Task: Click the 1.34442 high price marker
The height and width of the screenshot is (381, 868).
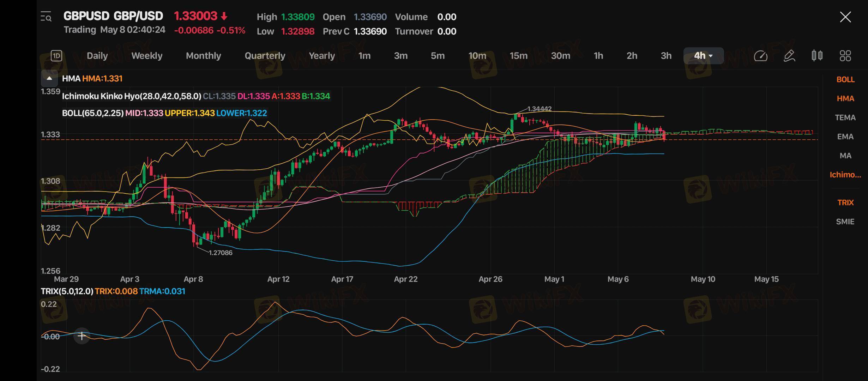Action: tap(539, 109)
